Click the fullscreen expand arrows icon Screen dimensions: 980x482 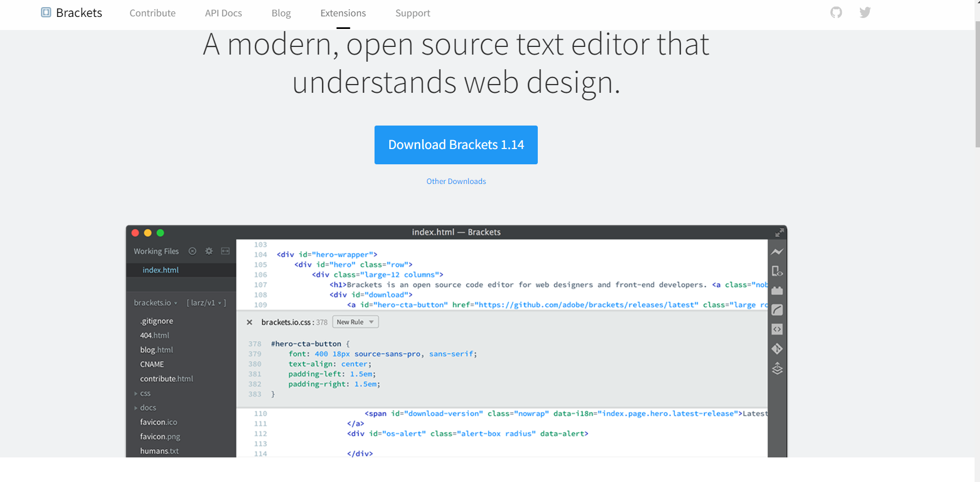[x=779, y=233]
